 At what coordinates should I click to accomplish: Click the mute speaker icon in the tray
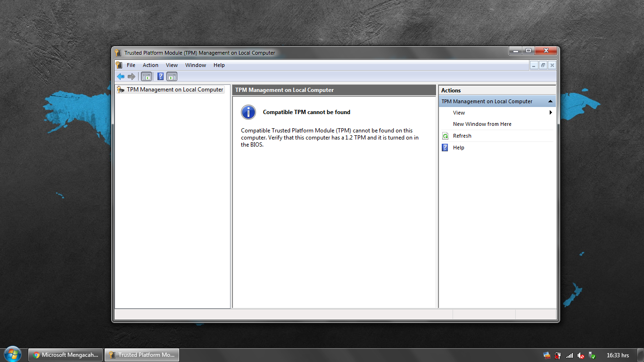[581, 355]
